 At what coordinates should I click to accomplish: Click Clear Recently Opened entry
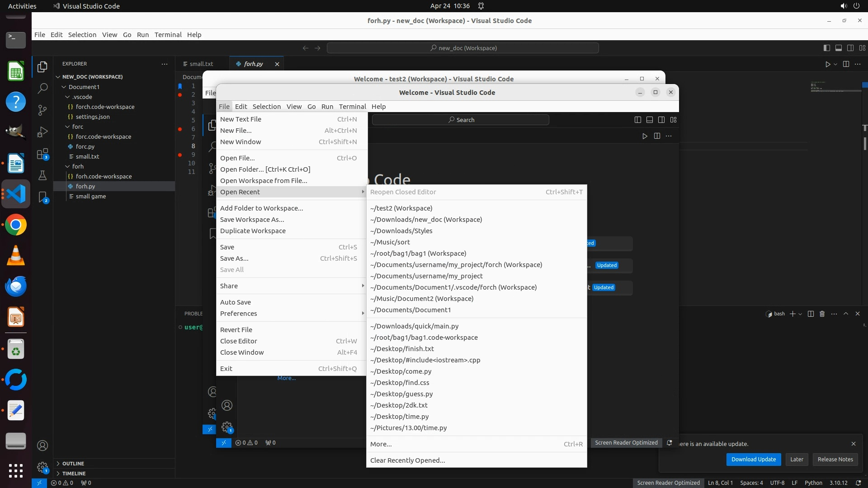(x=407, y=460)
